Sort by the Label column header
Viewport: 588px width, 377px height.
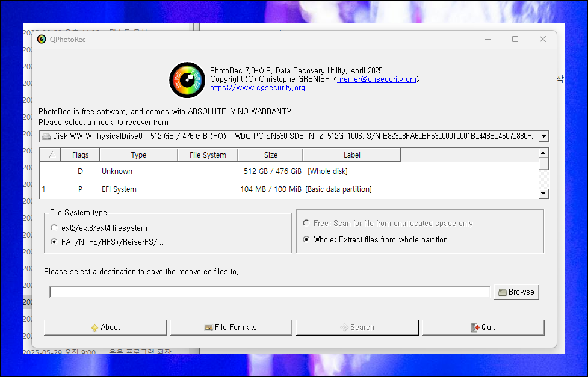pos(351,155)
